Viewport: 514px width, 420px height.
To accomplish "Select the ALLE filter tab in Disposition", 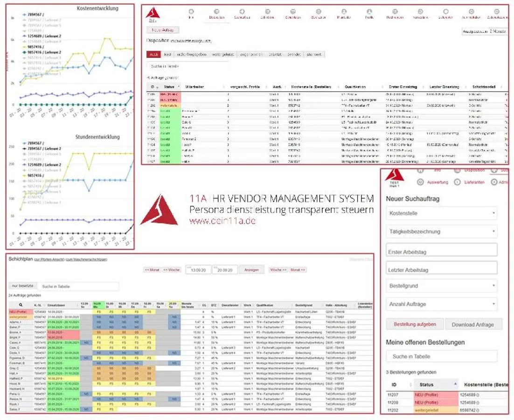I will point(153,55).
